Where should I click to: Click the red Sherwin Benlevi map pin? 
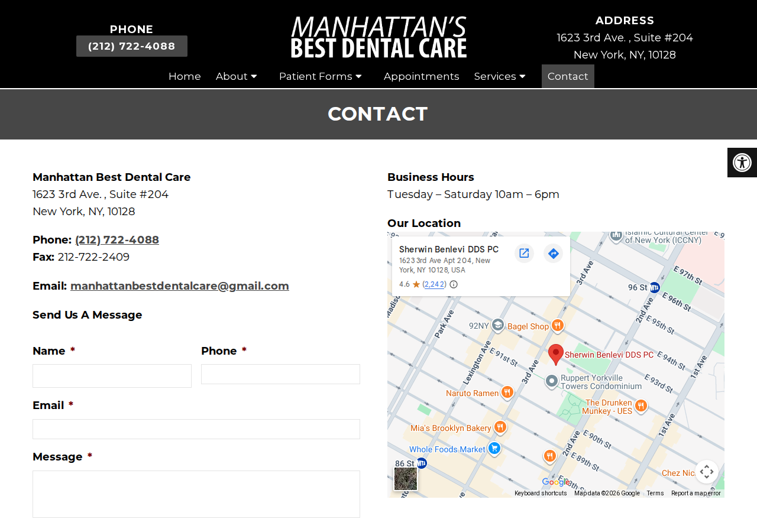pyautogui.click(x=556, y=355)
